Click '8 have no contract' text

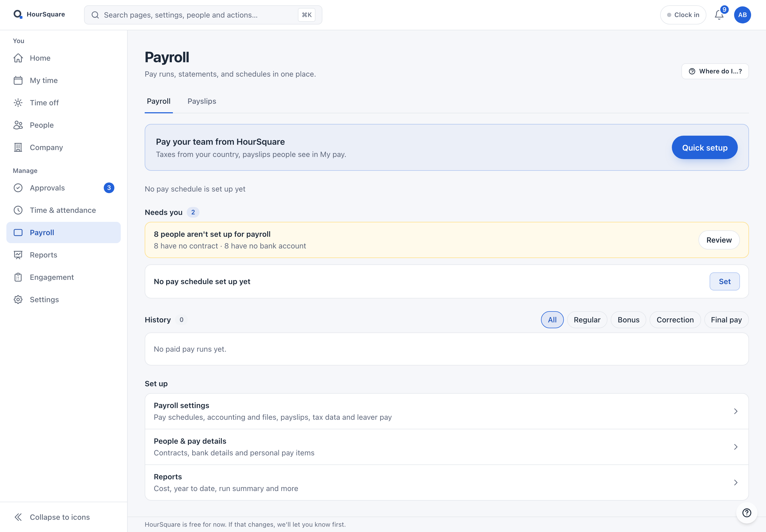coord(186,246)
